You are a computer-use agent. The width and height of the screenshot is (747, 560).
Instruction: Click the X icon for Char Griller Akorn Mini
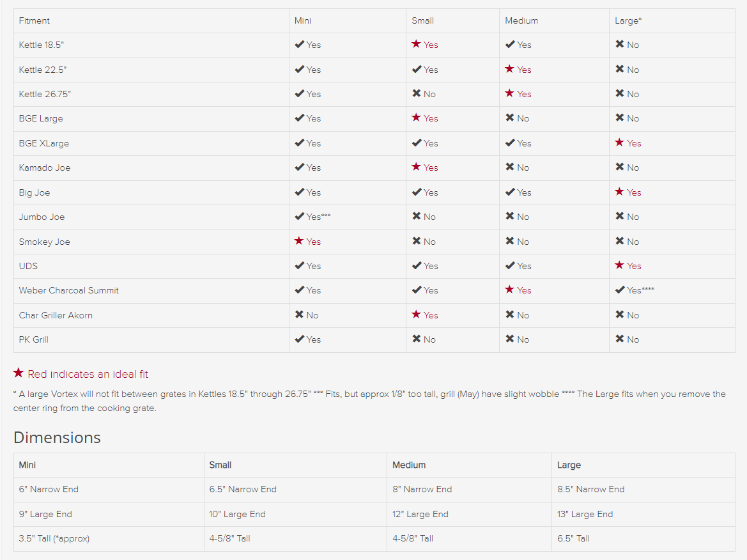(x=299, y=315)
